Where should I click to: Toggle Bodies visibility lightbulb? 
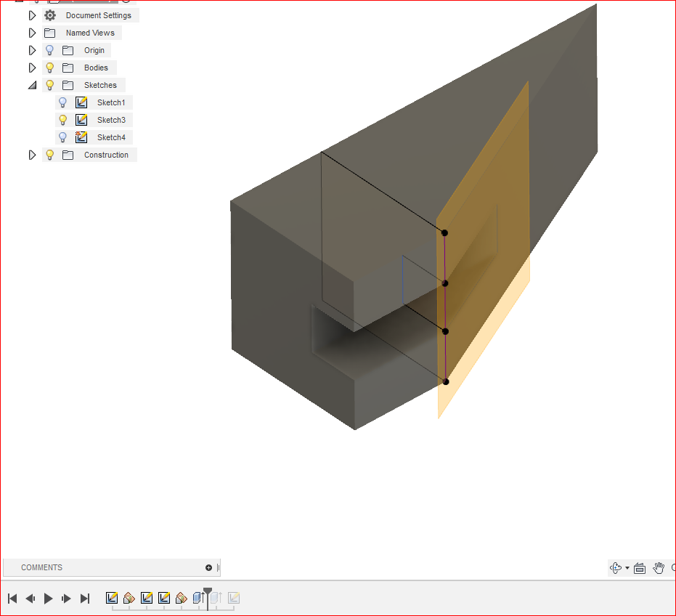[49, 68]
